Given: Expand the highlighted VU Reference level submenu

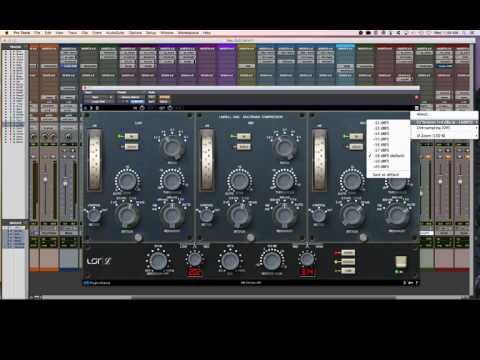Looking at the screenshot, I should point(444,122).
